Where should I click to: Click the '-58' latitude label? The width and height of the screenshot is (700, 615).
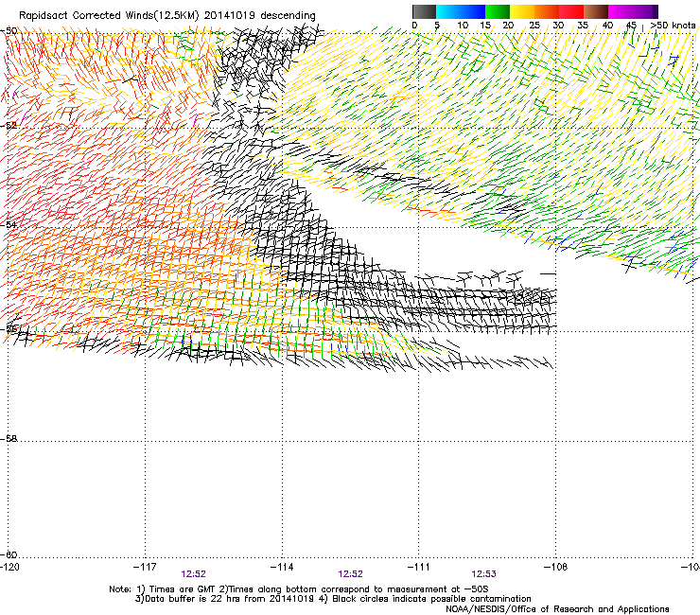pos(9,439)
